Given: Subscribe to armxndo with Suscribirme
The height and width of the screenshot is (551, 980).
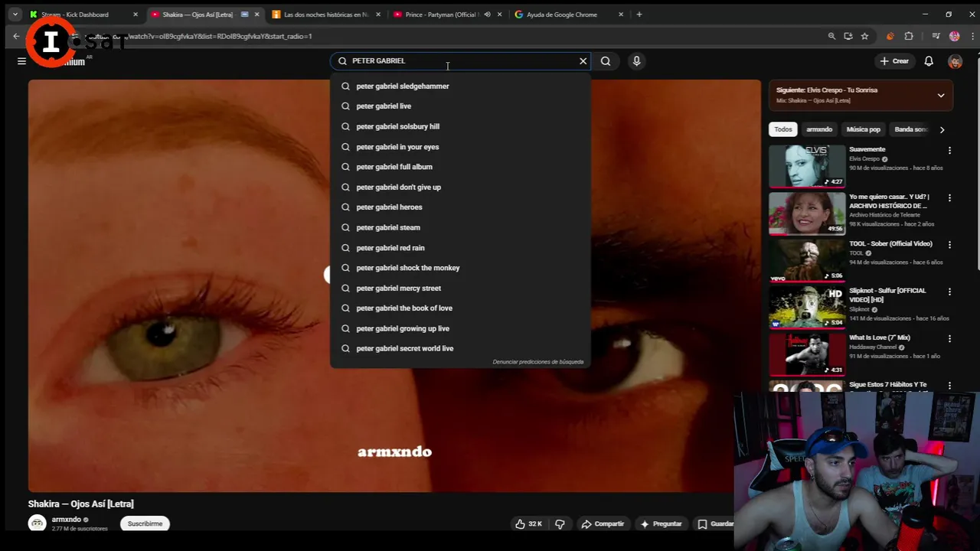Looking at the screenshot, I should point(145,523).
